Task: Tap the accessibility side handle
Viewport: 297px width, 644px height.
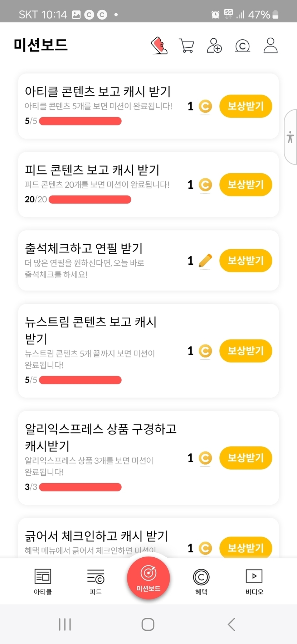Action: pyautogui.click(x=290, y=137)
